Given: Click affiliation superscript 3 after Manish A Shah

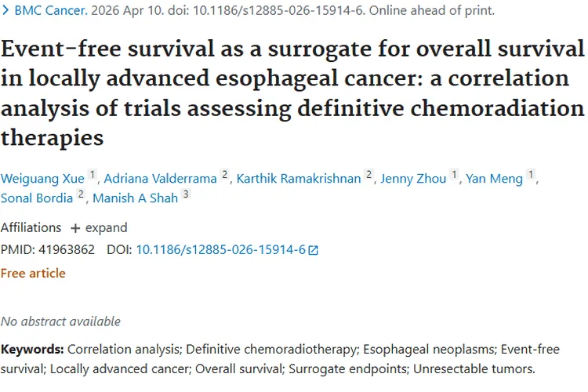Looking at the screenshot, I should pyautogui.click(x=186, y=195).
